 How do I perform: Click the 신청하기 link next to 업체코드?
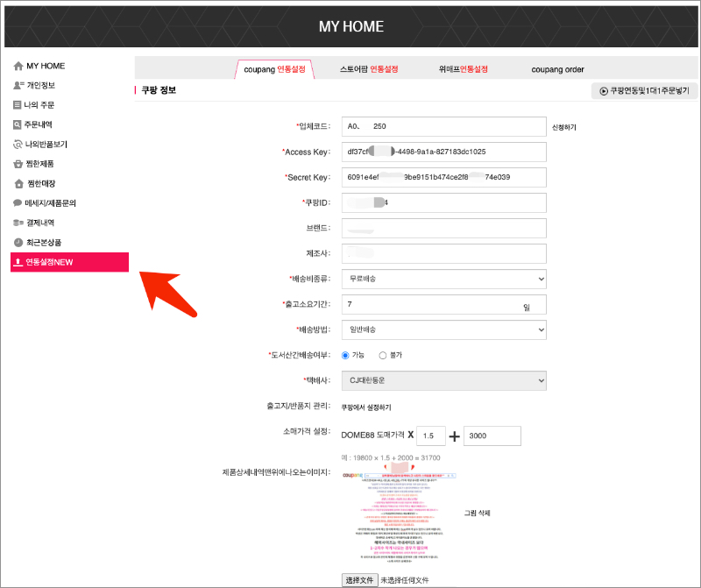click(564, 128)
